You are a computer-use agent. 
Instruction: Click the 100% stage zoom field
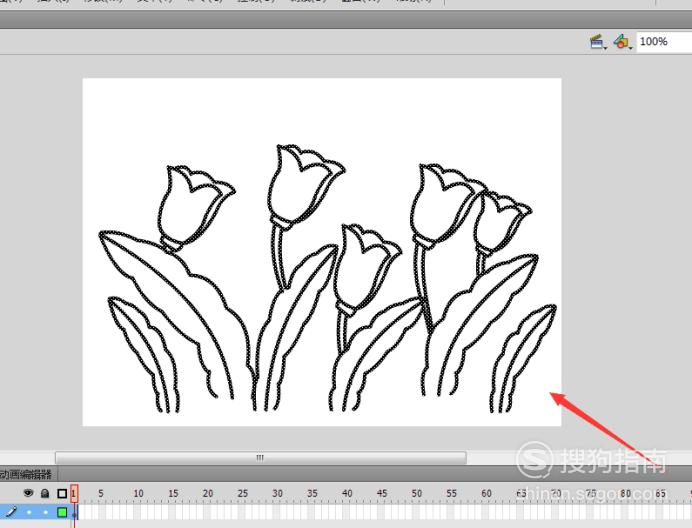pyautogui.click(x=664, y=42)
